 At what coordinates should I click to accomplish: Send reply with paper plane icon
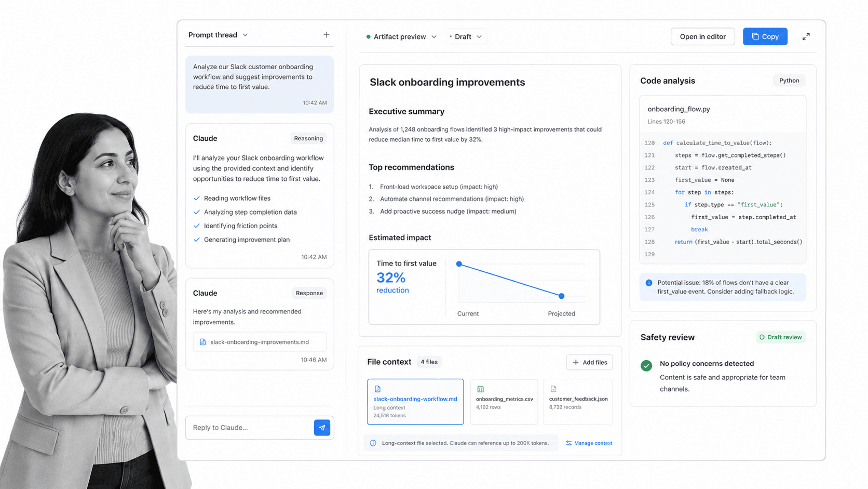pos(322,428)
